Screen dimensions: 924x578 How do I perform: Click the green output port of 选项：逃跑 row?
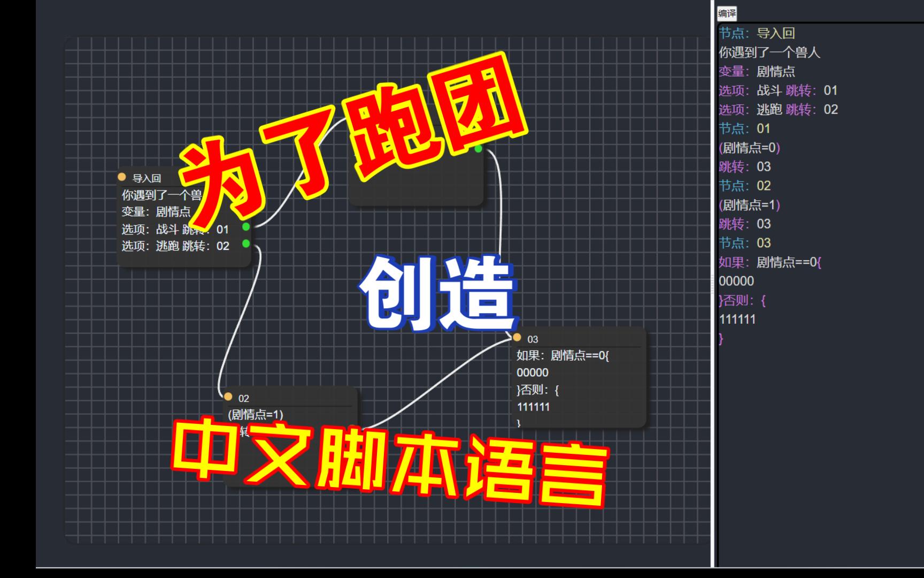click(x=246, y=244)
